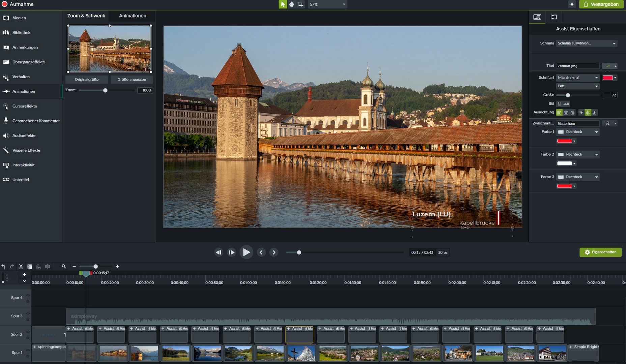Undo the last timeline action
626x364 pixels.
click(3, 266)
